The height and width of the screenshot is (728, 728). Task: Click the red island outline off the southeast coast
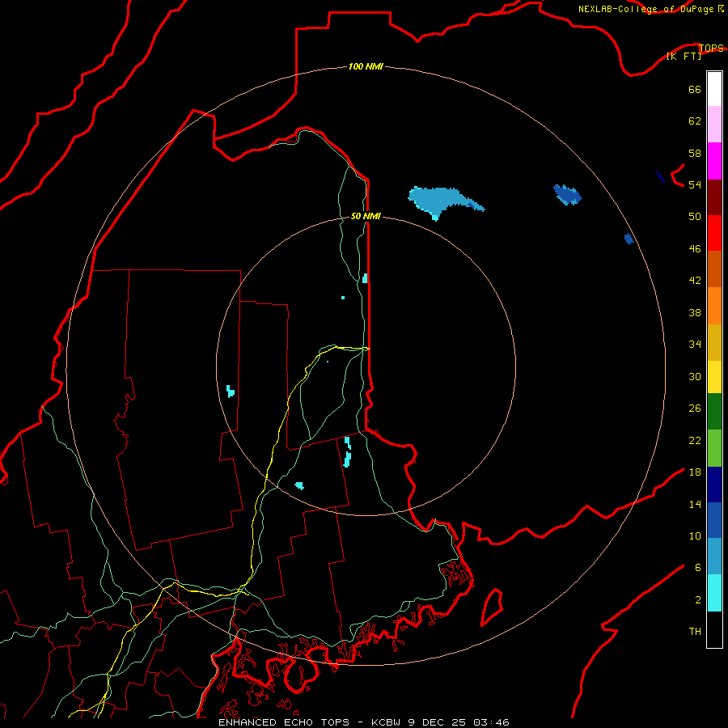[x=492, y=607]
